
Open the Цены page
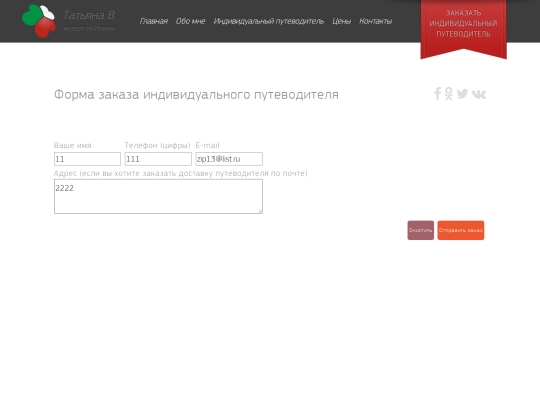341,21
